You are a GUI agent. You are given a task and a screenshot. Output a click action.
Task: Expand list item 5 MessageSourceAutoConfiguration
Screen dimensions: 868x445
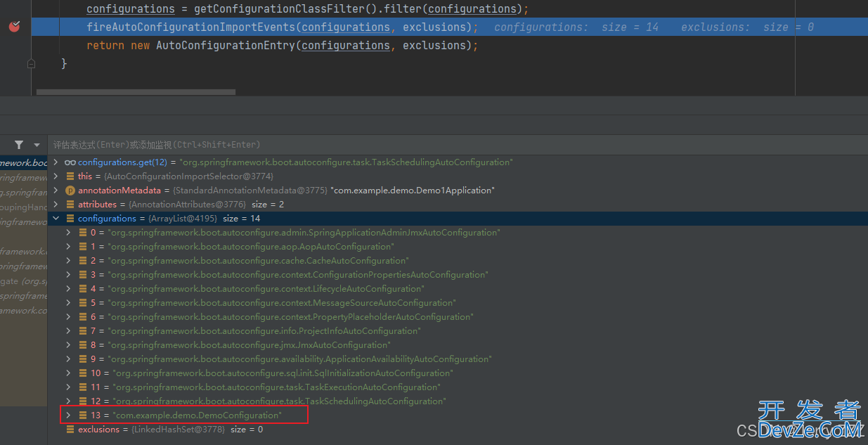click(x=68, y=303)
